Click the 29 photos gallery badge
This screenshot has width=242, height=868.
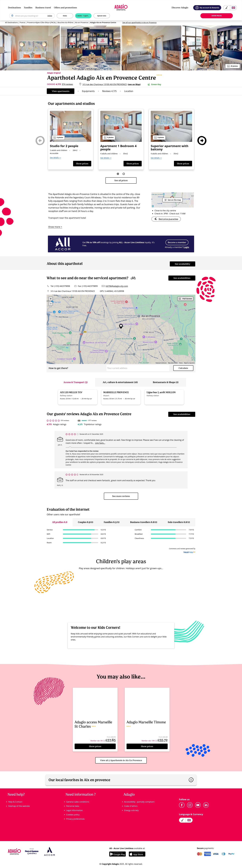pyautogui.click(x=233, y=66)
